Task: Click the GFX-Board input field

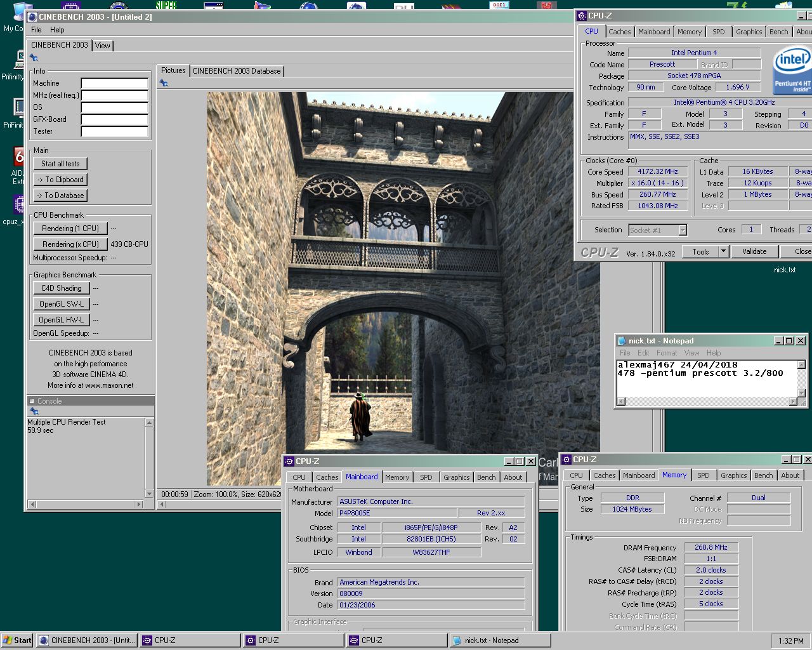Action: click(x=114, y=119)
